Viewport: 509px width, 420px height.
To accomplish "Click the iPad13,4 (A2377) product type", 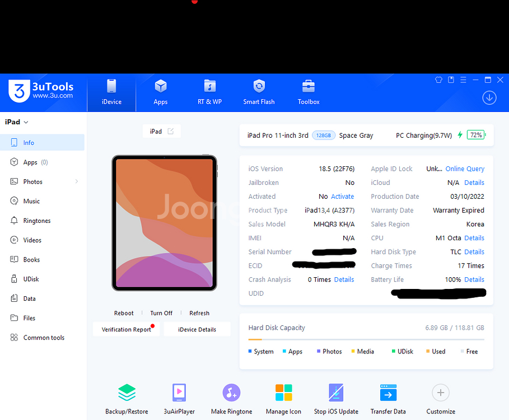I will (329, 211).
